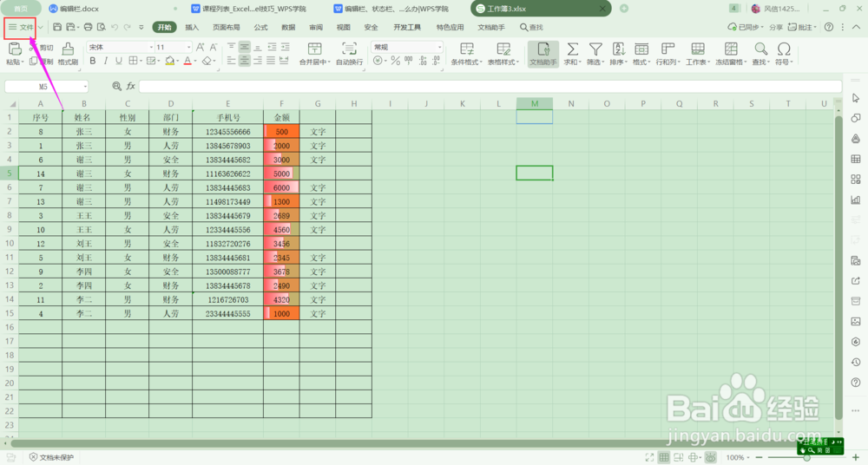
Task: Click the 批注 (Comment) button
Action: click(800, 27)
